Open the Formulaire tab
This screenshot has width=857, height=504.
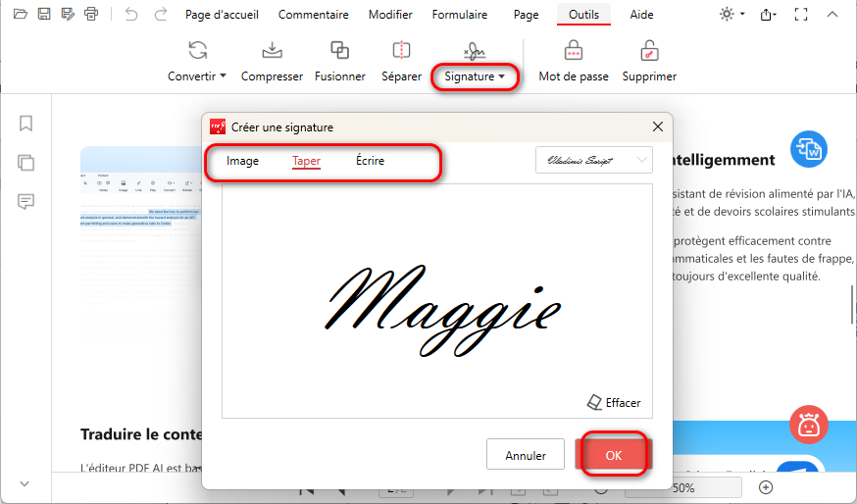460,15
